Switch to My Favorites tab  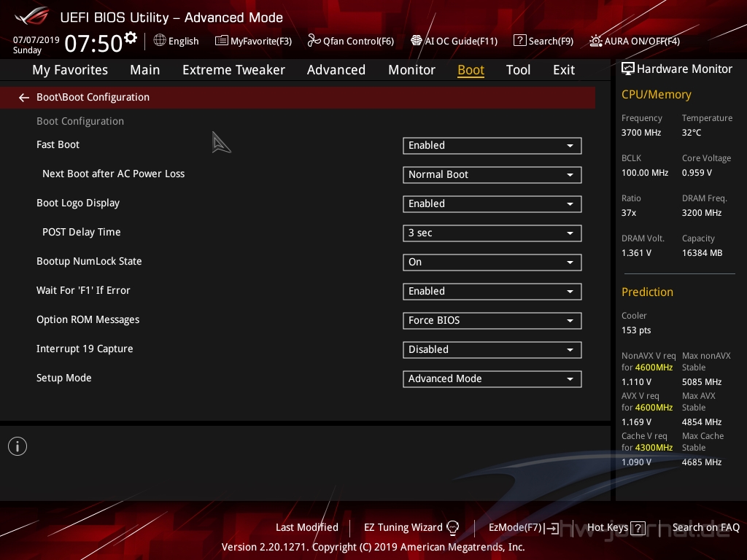[x=70, y=70]
